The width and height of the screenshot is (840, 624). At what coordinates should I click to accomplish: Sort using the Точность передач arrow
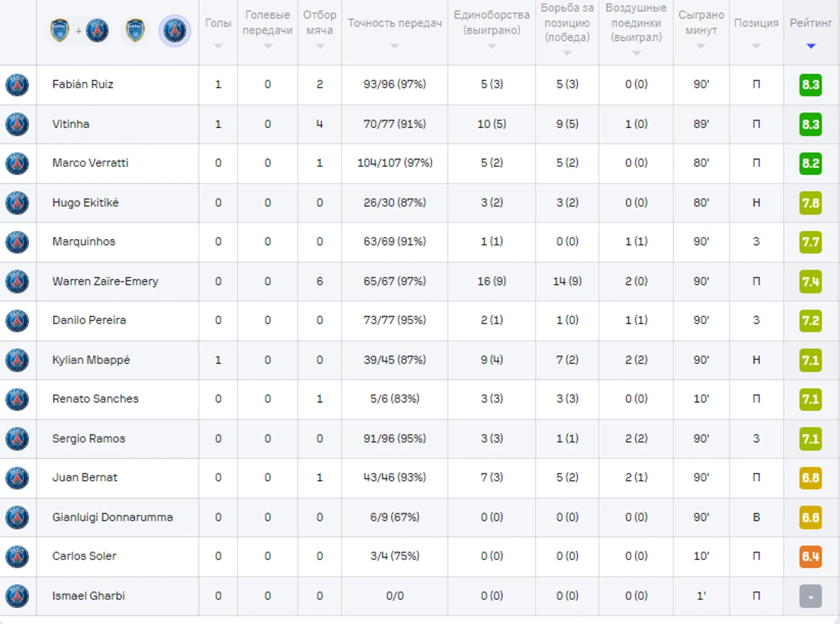tap(395, 46)
